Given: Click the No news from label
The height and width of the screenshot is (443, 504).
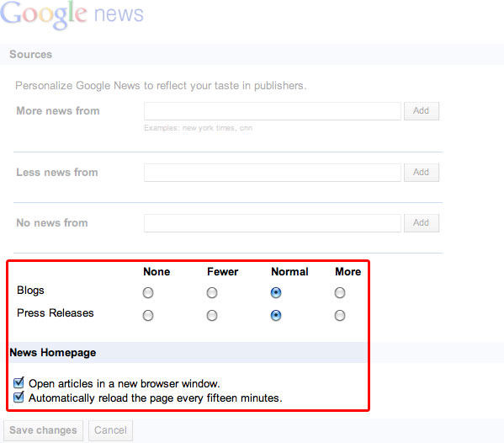Looking at the screenshot, I should (52, 223).
